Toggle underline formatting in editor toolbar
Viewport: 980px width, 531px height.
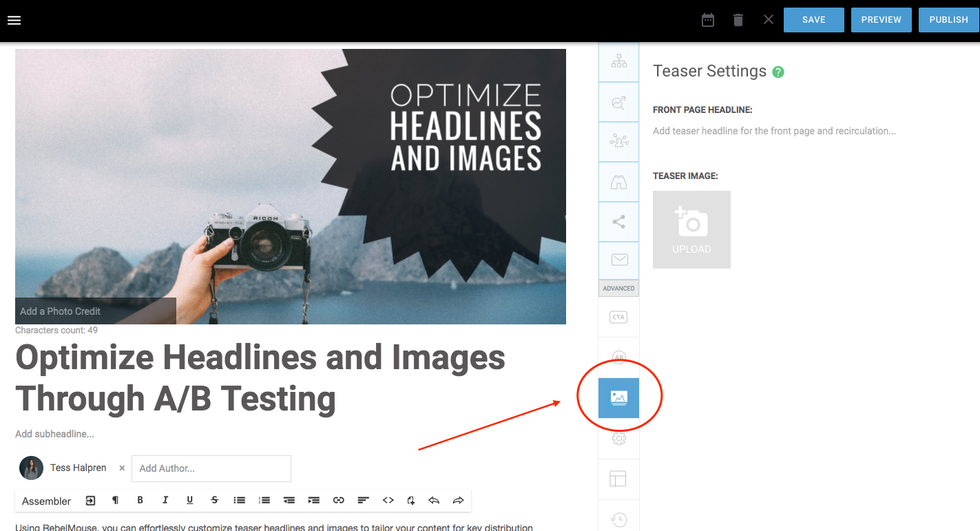pyautogui.click(x=190, y=500)
